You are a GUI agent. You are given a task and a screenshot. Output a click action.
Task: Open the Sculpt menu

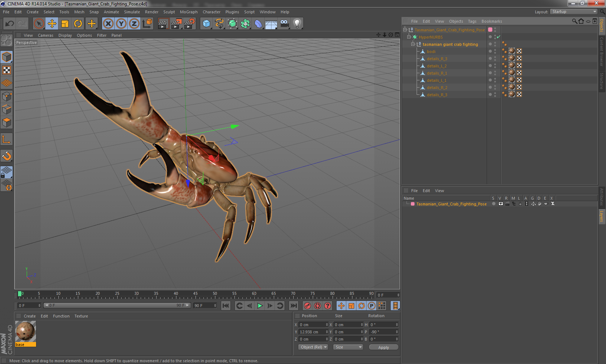(x=169, y=12)
